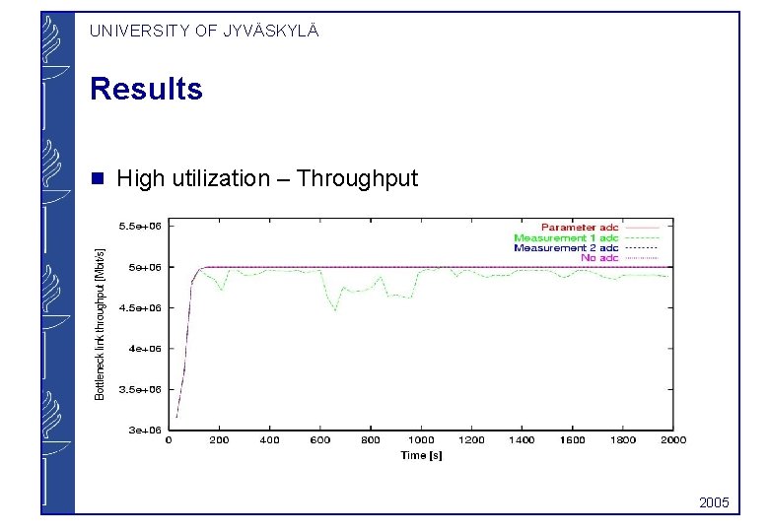Click the 'High utilization – Throughput' bullet text

[x=267, y=178]
